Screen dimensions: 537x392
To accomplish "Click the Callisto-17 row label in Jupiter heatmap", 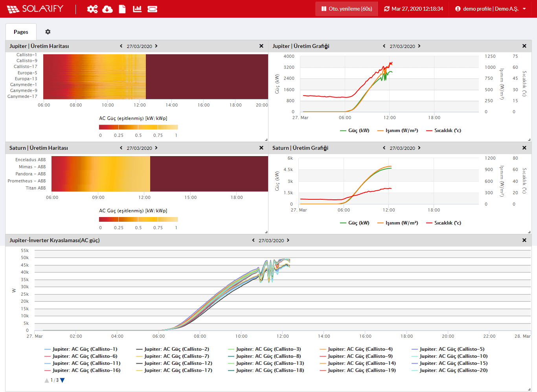I will [26, 66].
